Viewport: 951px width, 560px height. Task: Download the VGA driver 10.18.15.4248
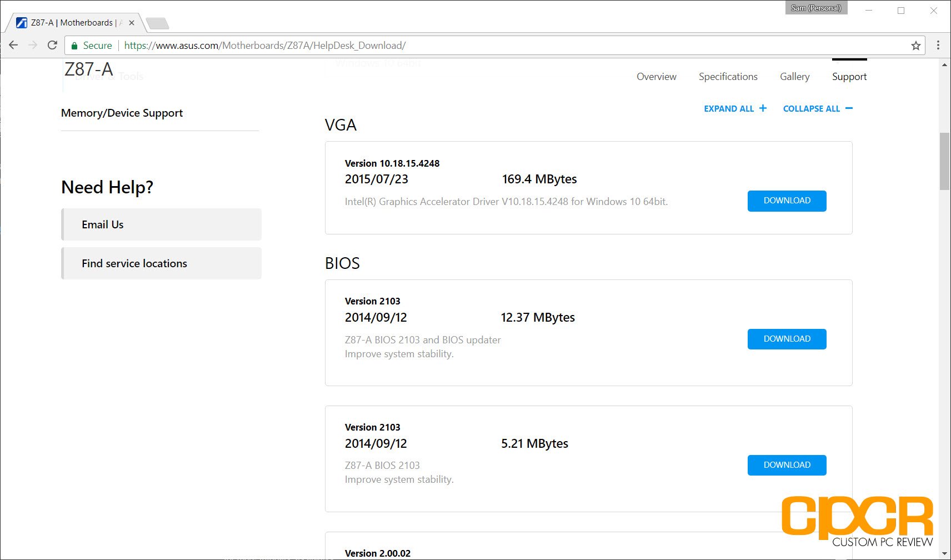click(787, 201)
